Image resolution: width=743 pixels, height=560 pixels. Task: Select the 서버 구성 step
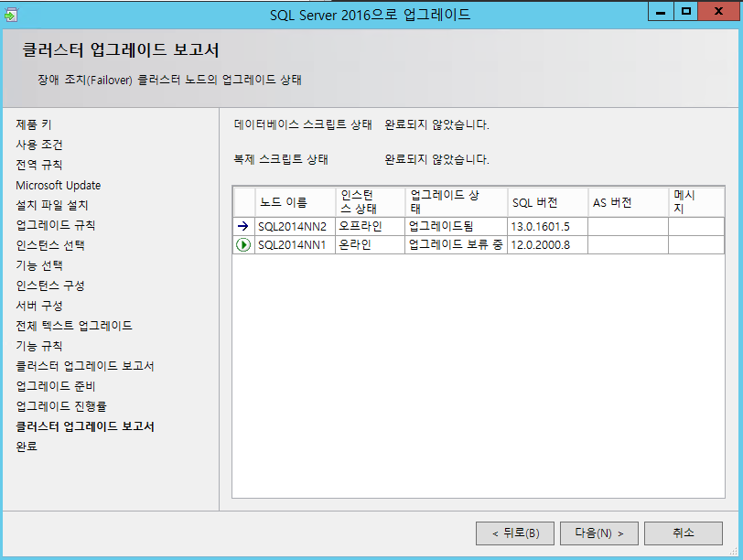[x=39, y=306]
